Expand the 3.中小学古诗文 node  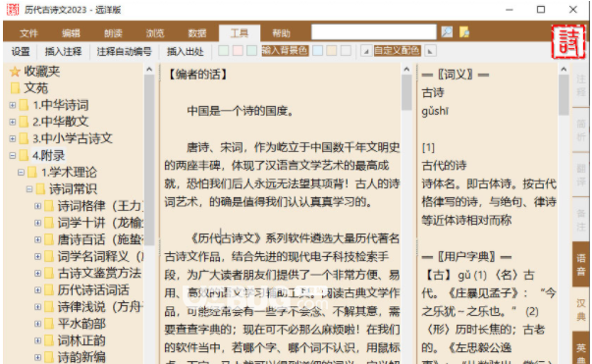tap(13, 138)
